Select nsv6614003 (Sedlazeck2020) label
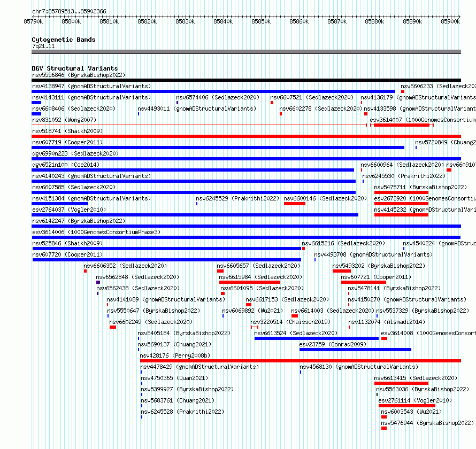 point(333,311)
